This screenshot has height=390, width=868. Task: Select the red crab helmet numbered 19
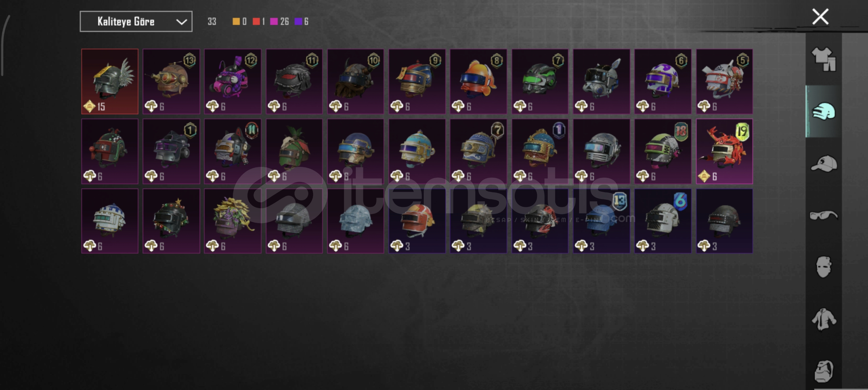click(724, 152)
